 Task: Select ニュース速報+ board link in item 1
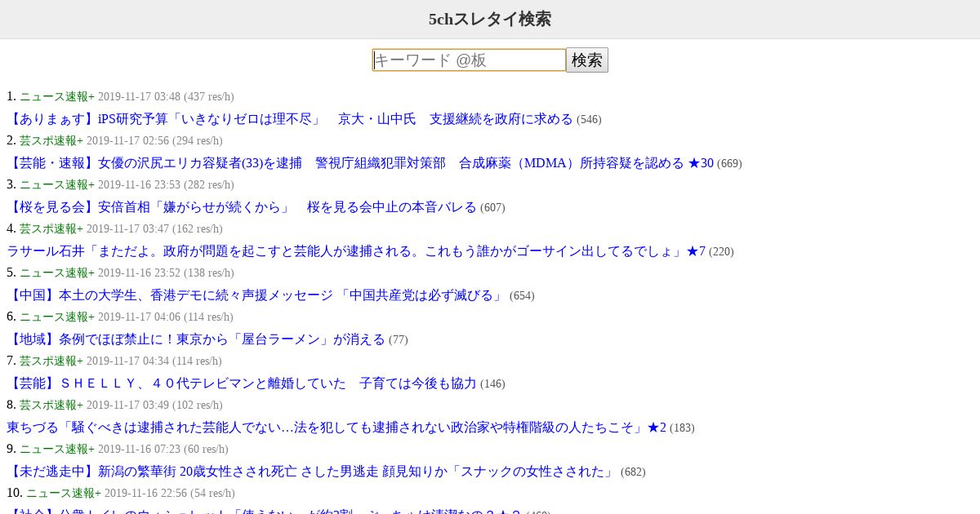coord(57,96)
